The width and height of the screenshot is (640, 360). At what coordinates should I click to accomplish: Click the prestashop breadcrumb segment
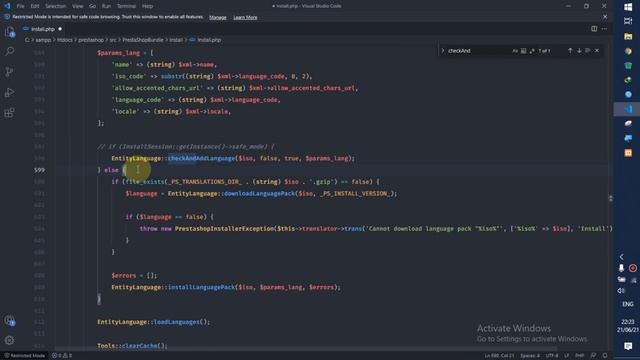pyautogui.click(x=91, y=40)
